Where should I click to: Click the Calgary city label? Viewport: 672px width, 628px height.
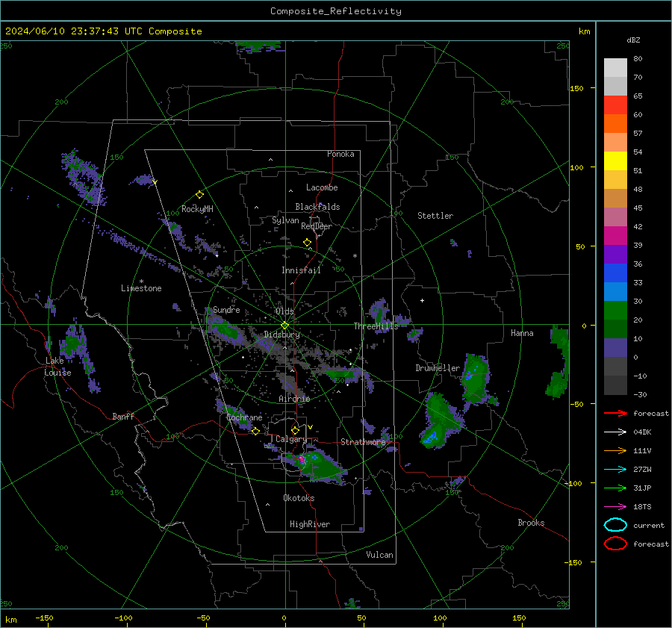click(x=291, y=439)
